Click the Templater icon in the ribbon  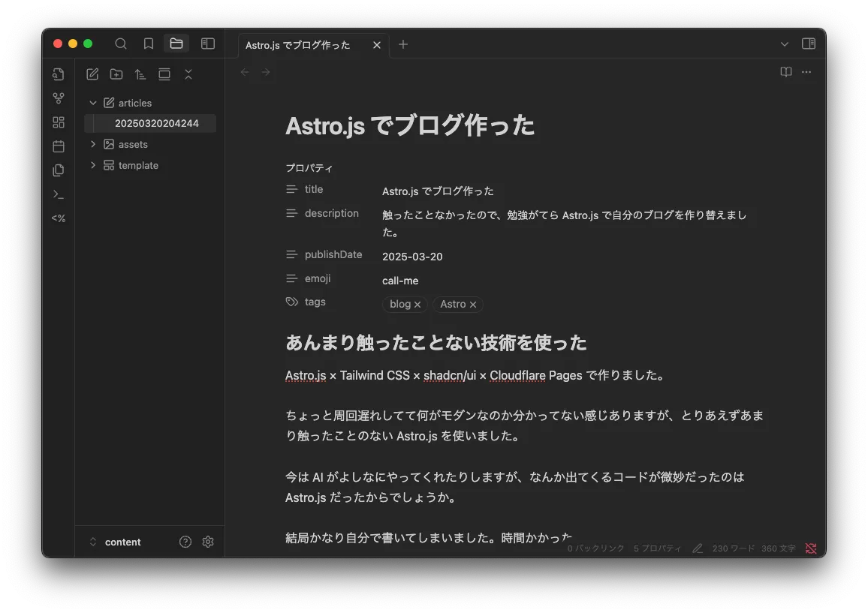59,218
